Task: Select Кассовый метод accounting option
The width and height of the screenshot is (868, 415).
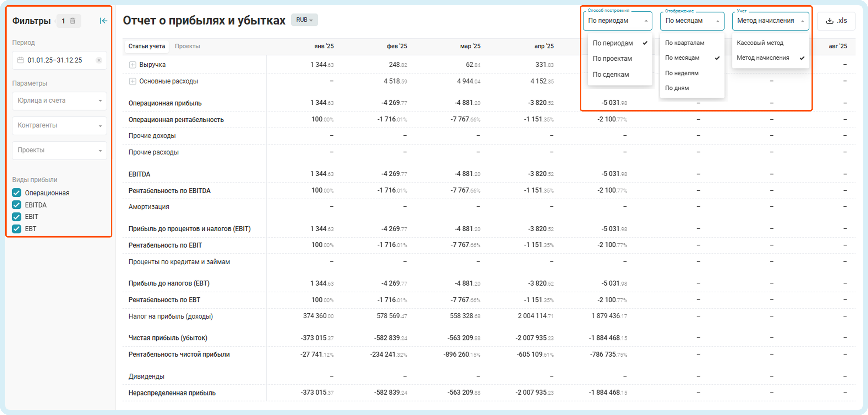Action: click(760, 43)
